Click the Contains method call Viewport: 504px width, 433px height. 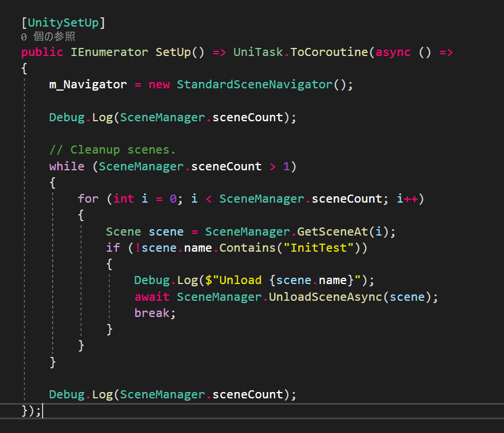pyautogui.click(x=247, y=248)
